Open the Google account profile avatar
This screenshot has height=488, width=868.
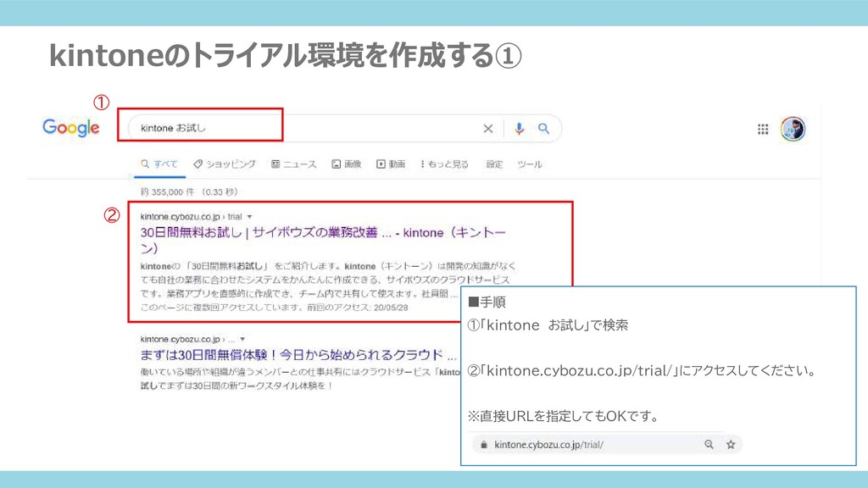coord(793,129)
